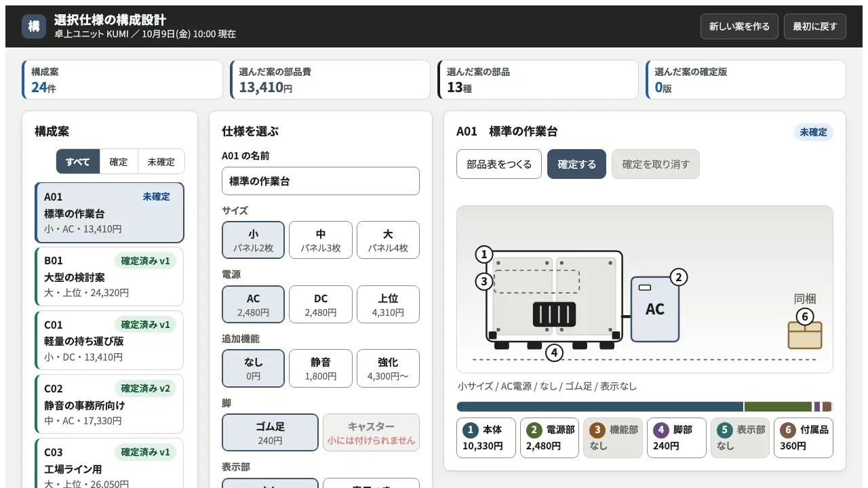Click 確定する button
This screenshot has height=488, width=868.
pyautogui.click(x=576, y=164)
